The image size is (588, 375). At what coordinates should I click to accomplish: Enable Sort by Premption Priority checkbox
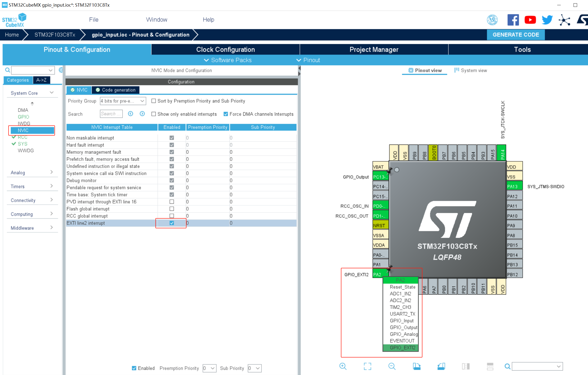[x=153, y=101]
